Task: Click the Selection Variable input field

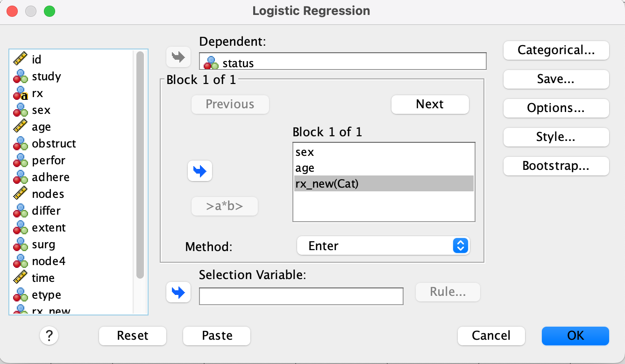Action: pyautogui.click(x=301, y=296)
